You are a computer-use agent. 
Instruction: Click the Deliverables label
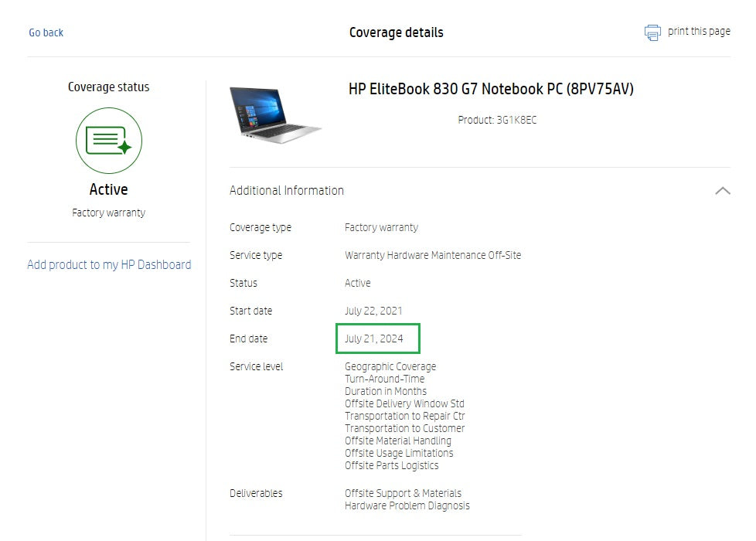256,493
